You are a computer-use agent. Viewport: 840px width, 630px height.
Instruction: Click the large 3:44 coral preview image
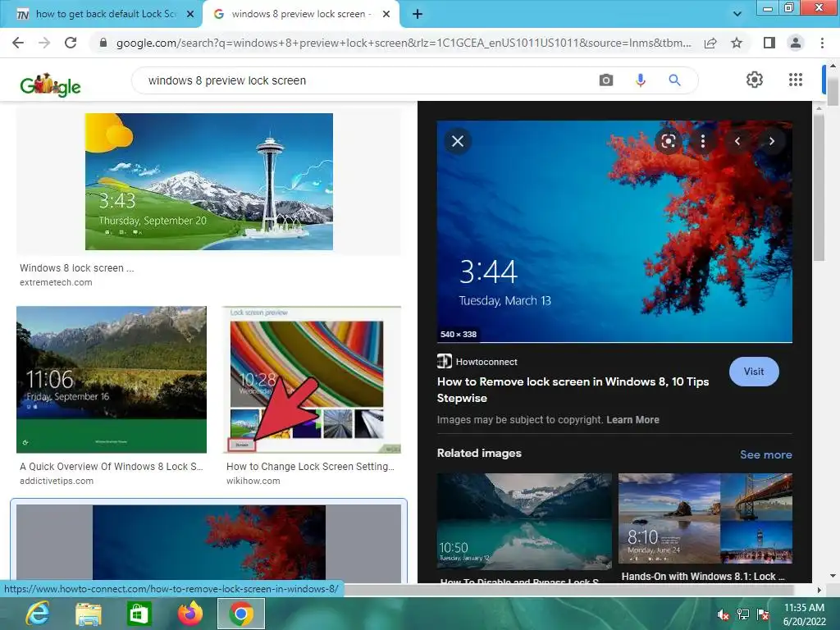click(x=614, y=231)
